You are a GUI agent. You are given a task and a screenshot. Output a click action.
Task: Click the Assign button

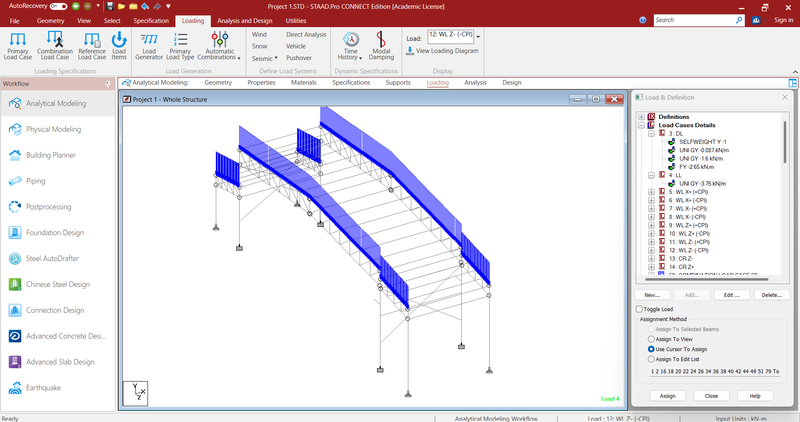(667, 396)
